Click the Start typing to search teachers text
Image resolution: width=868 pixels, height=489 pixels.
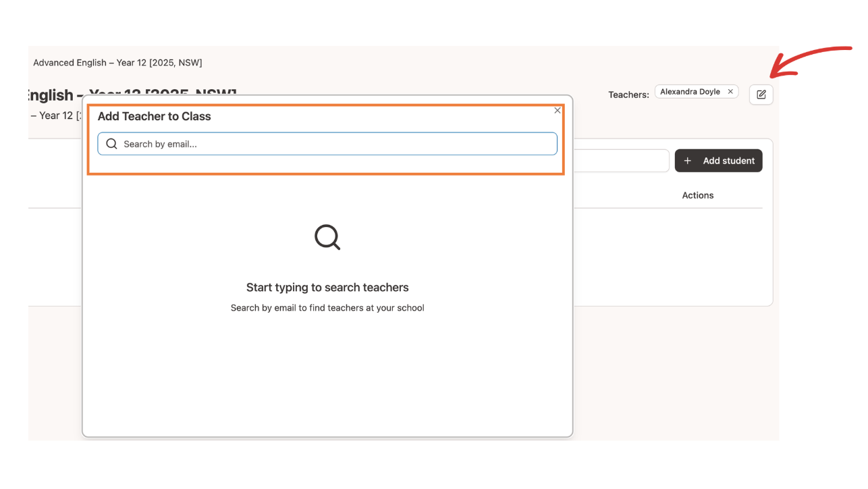(x=327, y=288)
